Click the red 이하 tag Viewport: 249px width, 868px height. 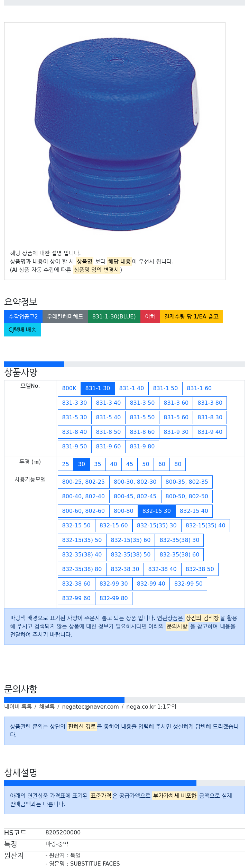click(x=150, y=317)
